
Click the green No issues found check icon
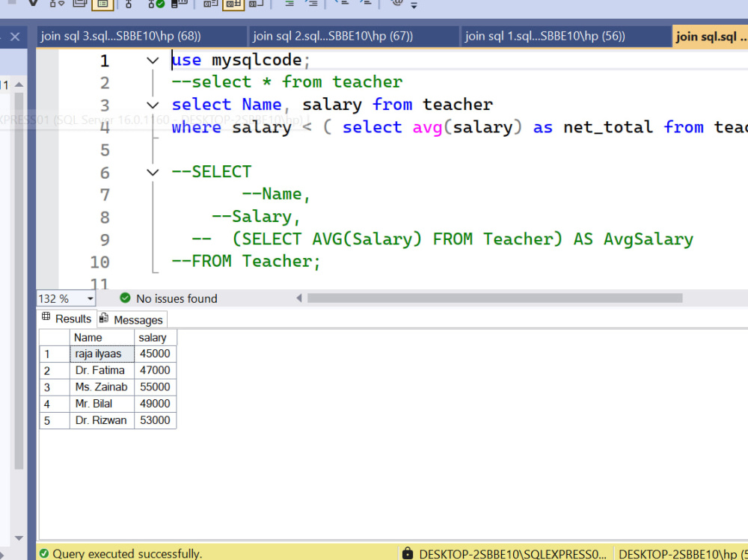coord(125,298)
